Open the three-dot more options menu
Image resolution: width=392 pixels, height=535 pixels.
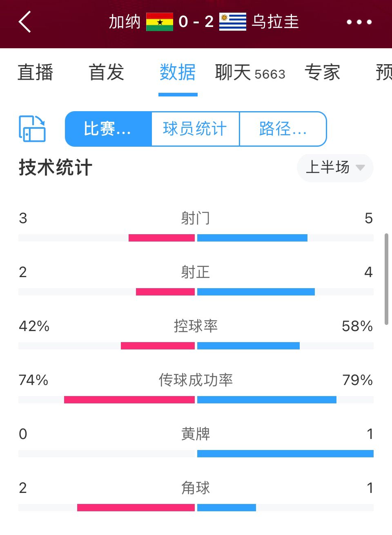pos(359,22)
